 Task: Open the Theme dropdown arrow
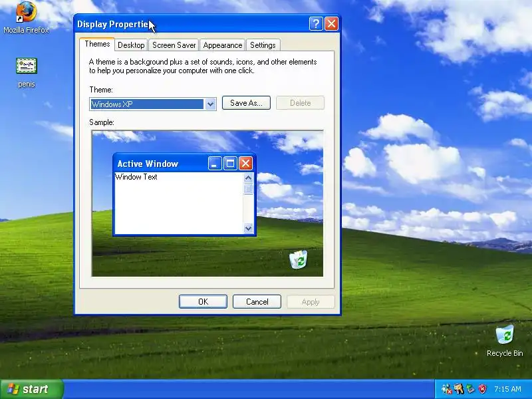(x=210, y=104)
